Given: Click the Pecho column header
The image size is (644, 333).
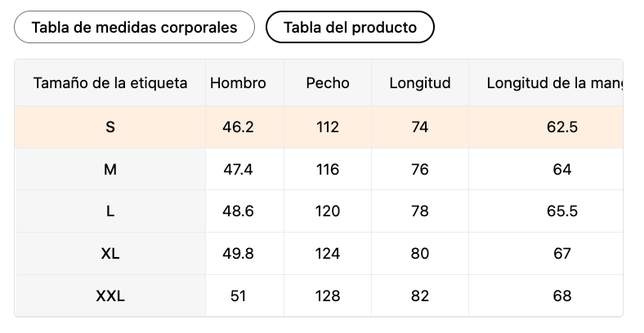Looking at the screenshot, I should click(328, 82).
